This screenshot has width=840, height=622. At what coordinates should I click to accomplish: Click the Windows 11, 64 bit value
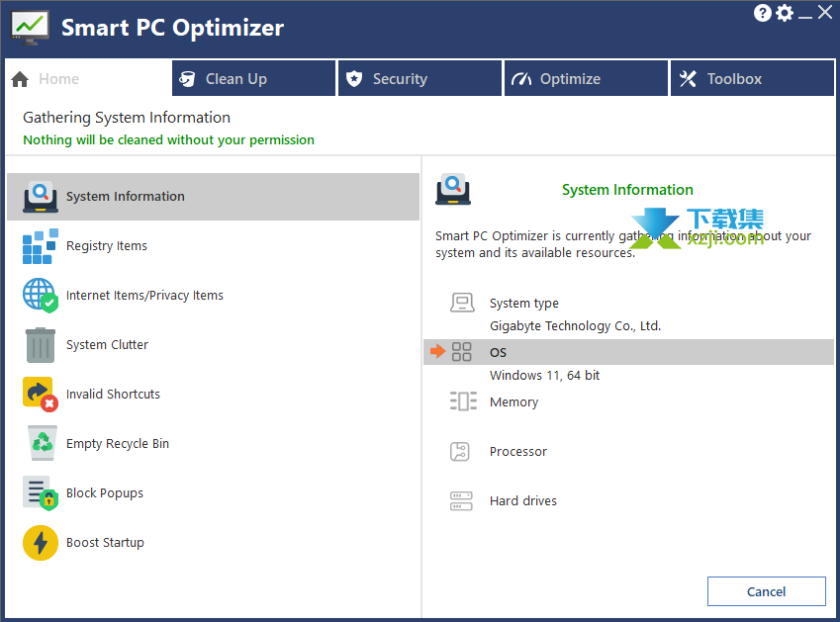point(544,375)
